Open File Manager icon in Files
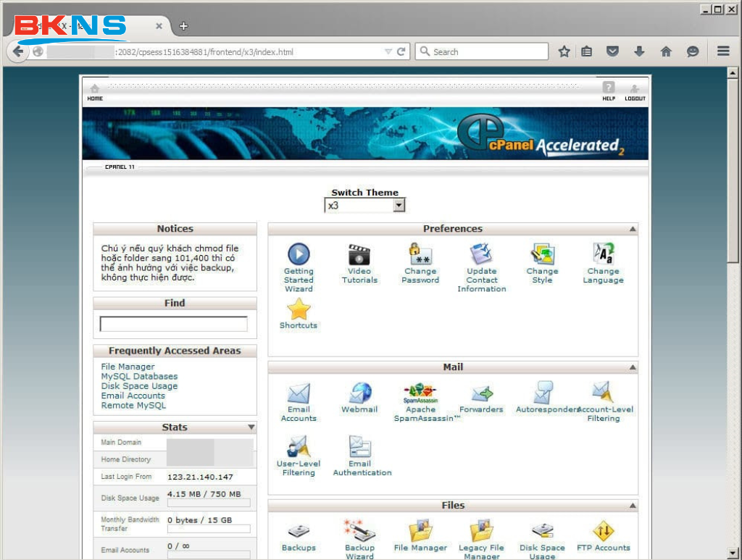This screenshot has width=742, height=560. pos(420,532)
